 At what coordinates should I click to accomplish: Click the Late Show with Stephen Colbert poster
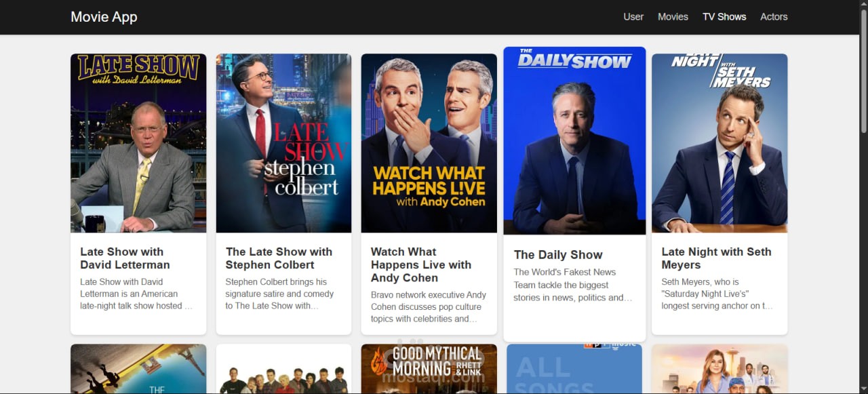pos(283,143)
